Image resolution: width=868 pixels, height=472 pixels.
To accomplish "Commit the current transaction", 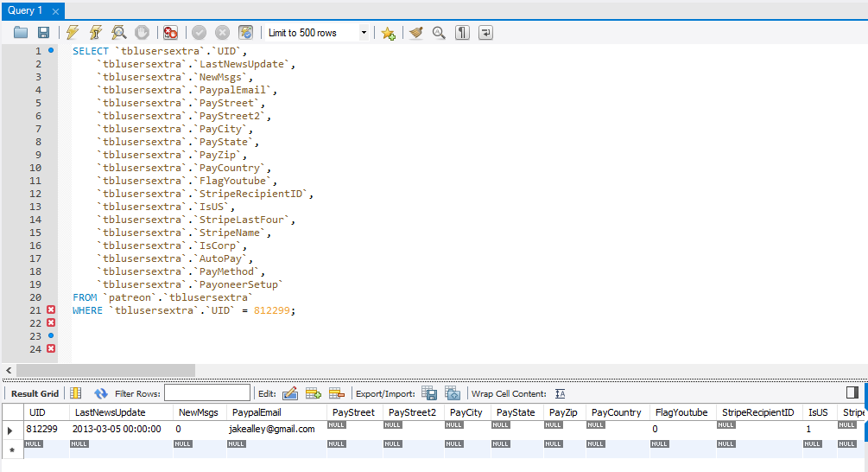I will click(200, 33).
